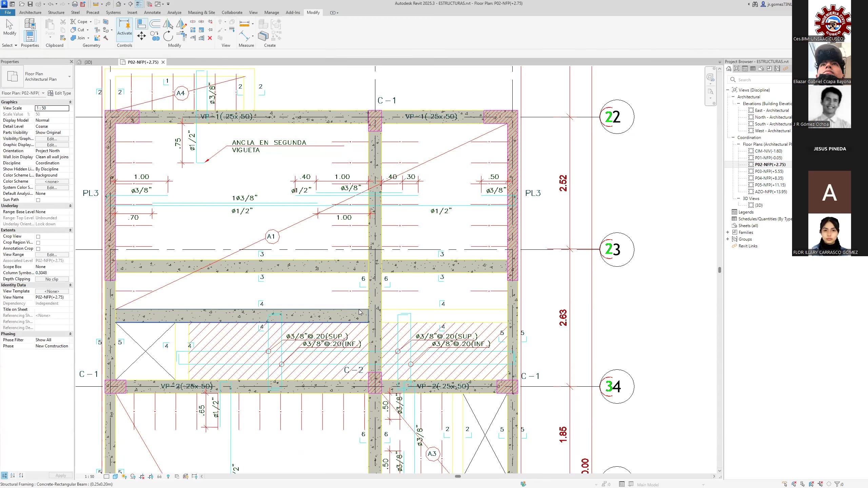Open the Structure ribbon tab
The image size is (868, 488).
[56, 13]
